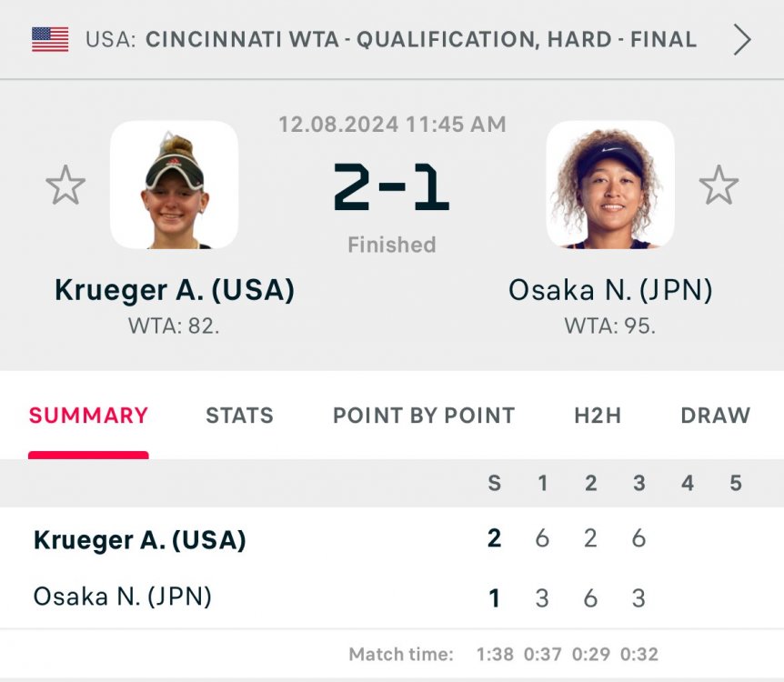Favorite Osaka N. with star toggle
This screenshot has height=682, width=784.
(719, 186)
